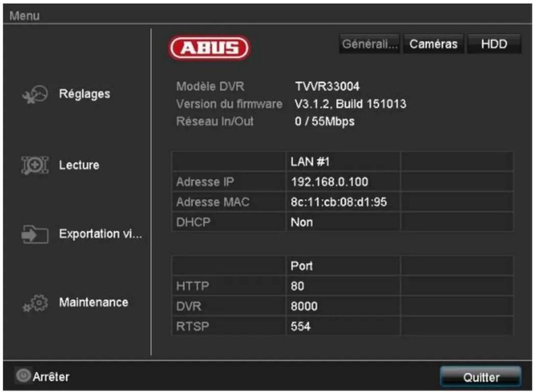Select the IP address 192.168.0.100

[330, 182]
